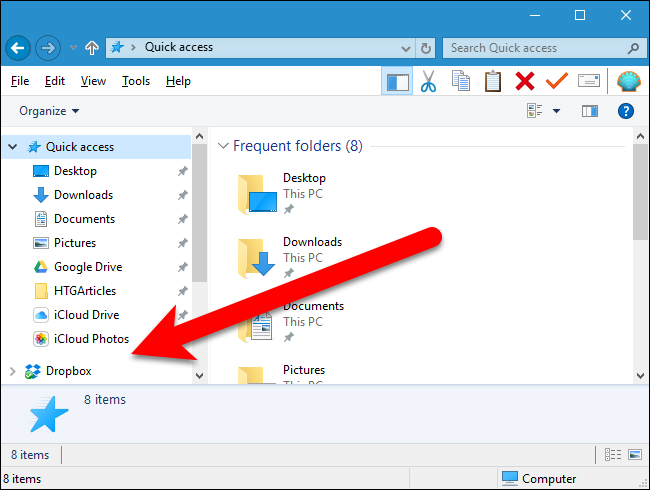Open iCloud Photos in the sidebar
Viewport: 650px width, 490px height.
91,339
